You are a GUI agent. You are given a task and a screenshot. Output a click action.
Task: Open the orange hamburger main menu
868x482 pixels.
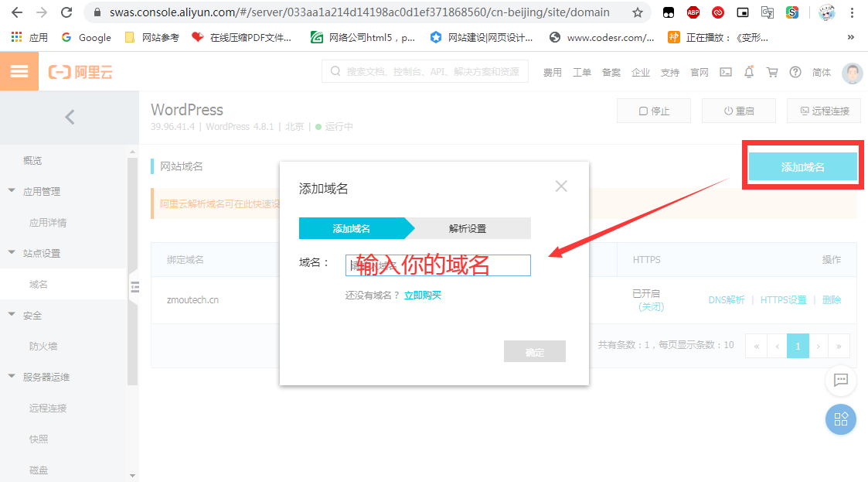(19, 71)
